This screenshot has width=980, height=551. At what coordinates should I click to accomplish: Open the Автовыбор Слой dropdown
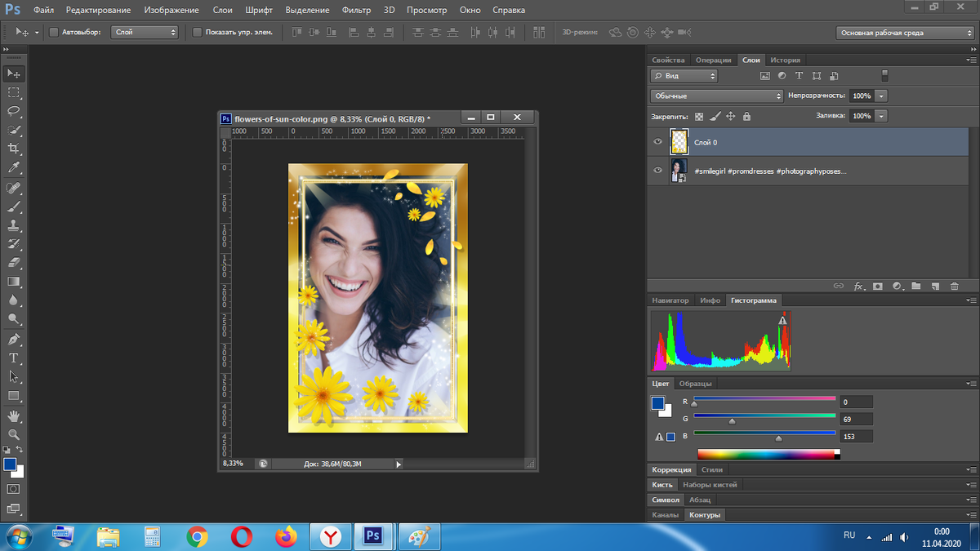(145, 33)
